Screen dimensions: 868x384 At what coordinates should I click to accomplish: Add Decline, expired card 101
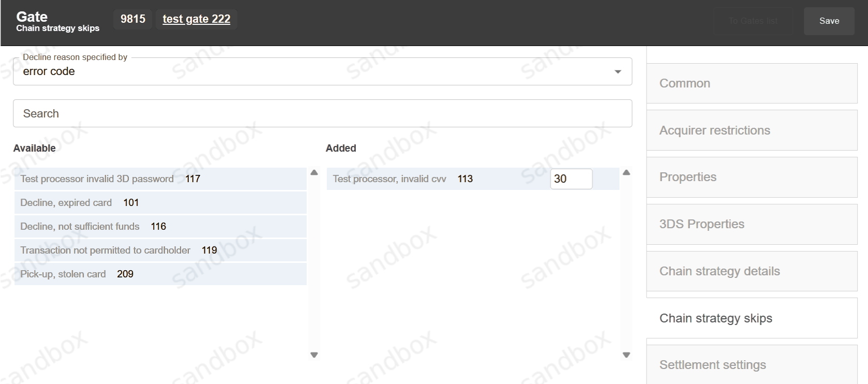point(160,203)
